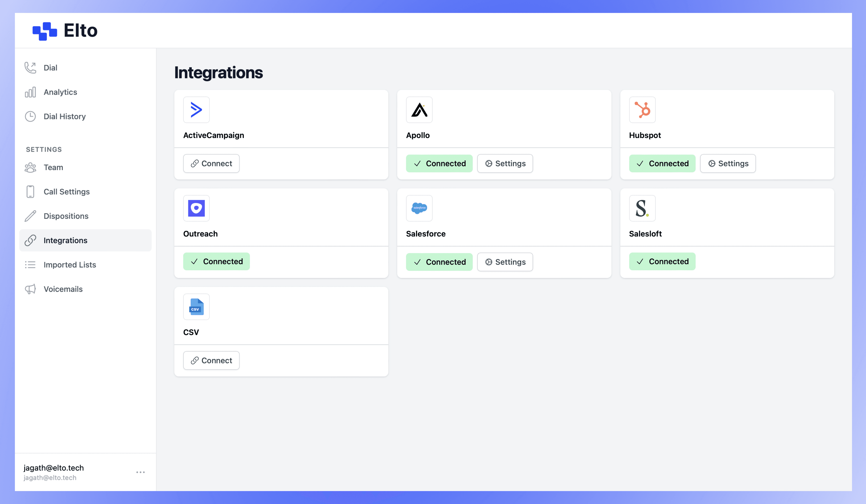Click Outreach Connected status badge
The height and width of the screenshot is (504, 866).
pos(216,261)
